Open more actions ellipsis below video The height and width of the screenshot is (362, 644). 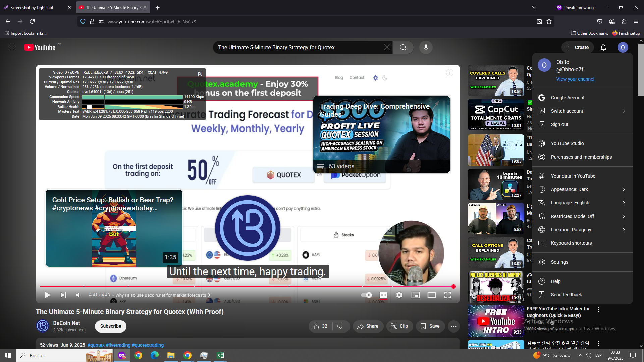tap(454, 326)
